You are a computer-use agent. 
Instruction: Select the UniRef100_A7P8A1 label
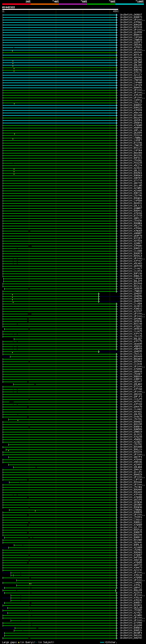(x=131, y=22)
